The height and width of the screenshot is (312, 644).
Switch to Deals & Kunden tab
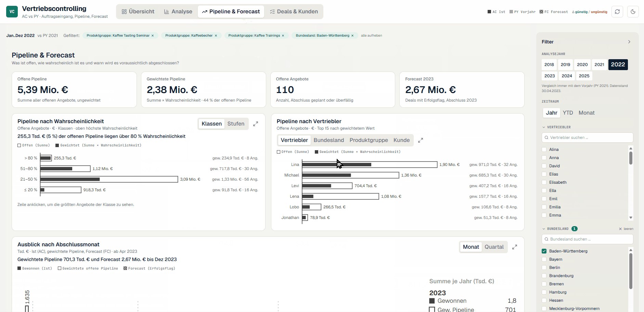coord(294,12)
